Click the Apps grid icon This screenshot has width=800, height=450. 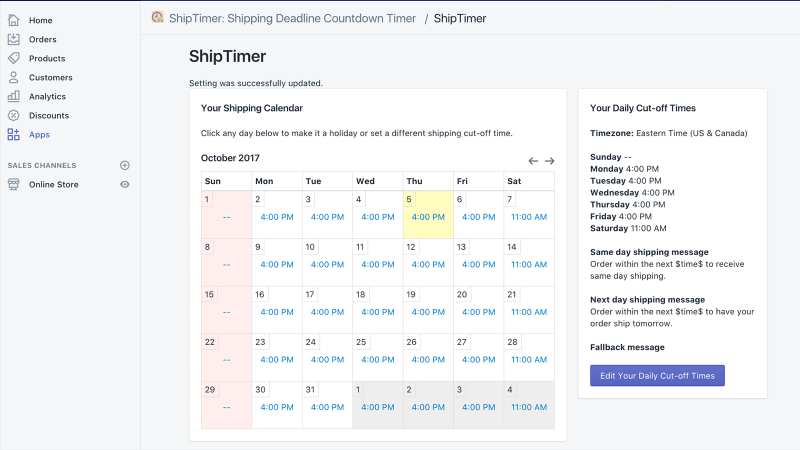[14, 134]
